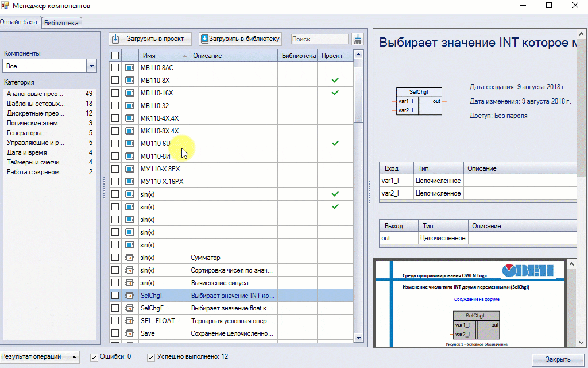Click the icon next to the Save component
This screenshot has height=368, width=588.
click(130, 333)
